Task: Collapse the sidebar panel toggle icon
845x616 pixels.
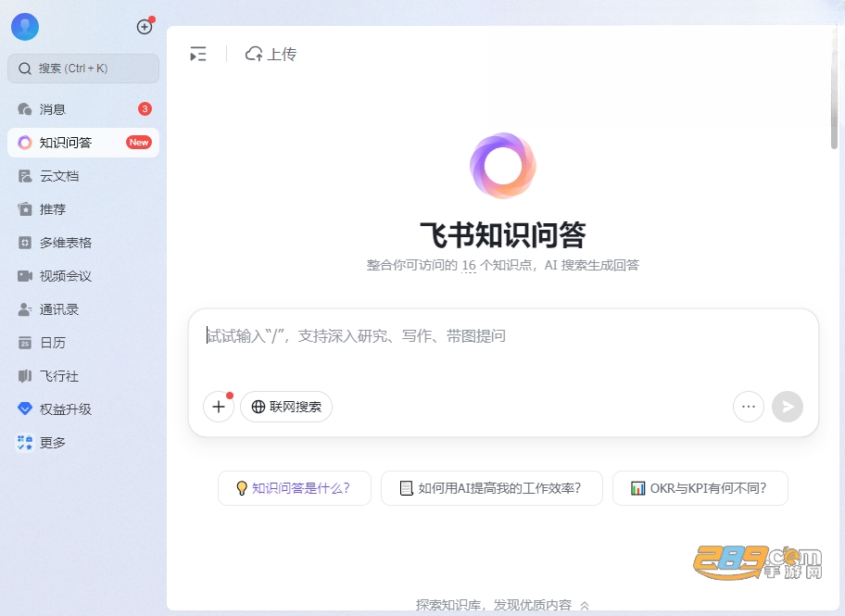Action: [198, 54]
